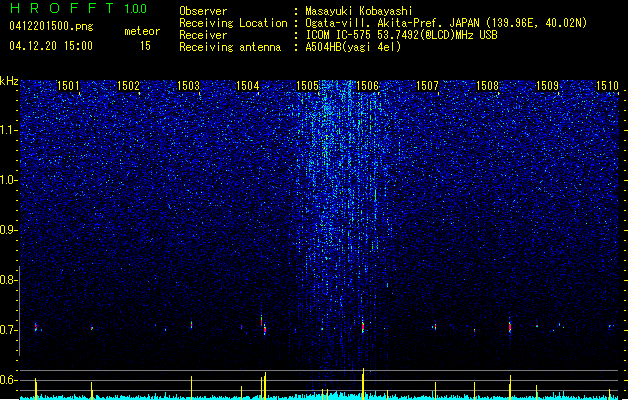The width and height of the screenshot is (629, 400).
Task: Click the version number 1.0.0
Action: 136,9
